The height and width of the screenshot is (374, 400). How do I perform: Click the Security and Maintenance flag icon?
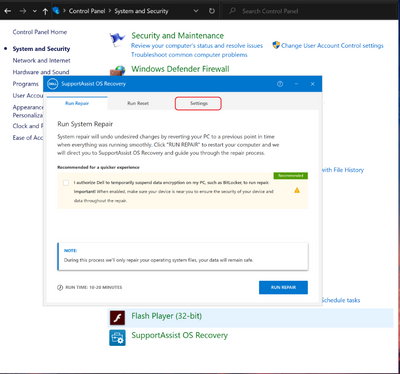117,40
